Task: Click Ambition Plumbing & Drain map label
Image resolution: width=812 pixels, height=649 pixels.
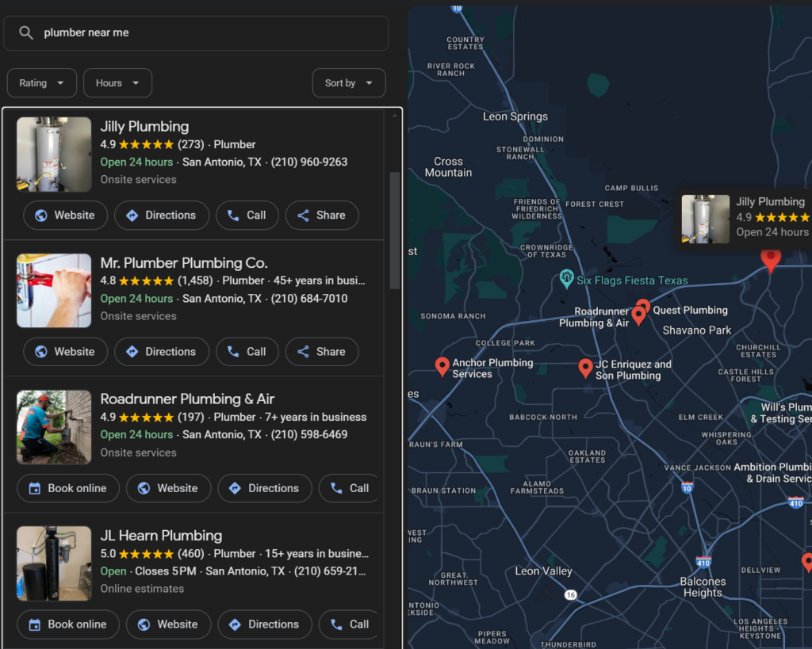Action: [772, 472]
